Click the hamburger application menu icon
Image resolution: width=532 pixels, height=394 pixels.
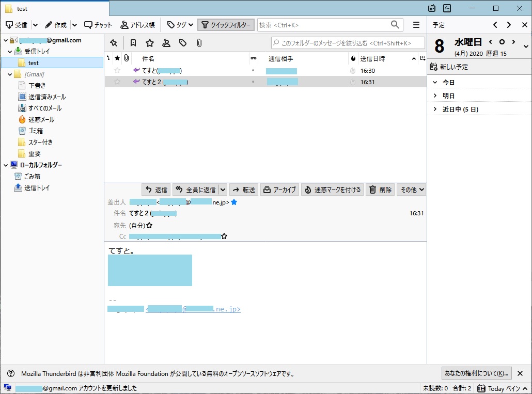(x=416, y=25)
